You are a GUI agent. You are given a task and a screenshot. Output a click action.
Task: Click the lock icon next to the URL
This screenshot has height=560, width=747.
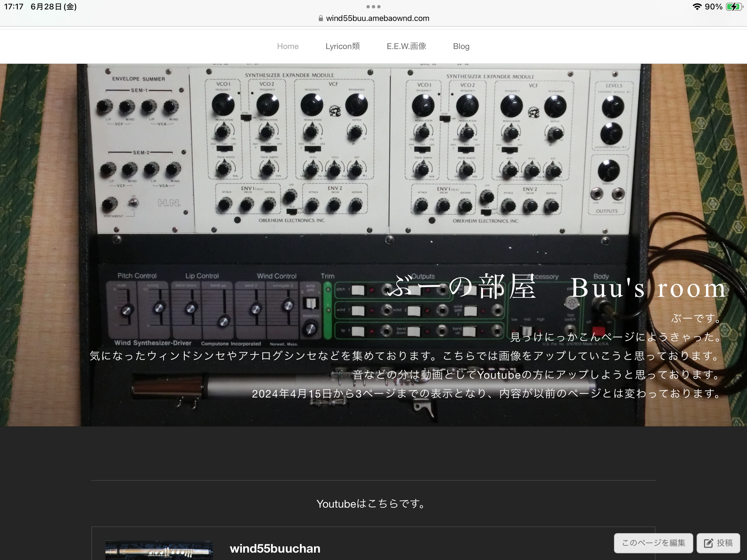point(321,18)
